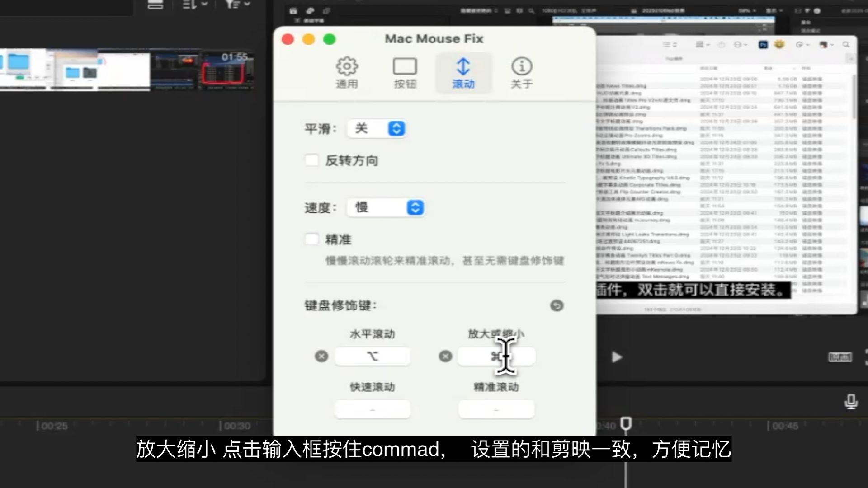Open the 速度 speed dropdown
The width and height of the screenshot is (868, 488).
pyautogui.click(x=386, y=208)
